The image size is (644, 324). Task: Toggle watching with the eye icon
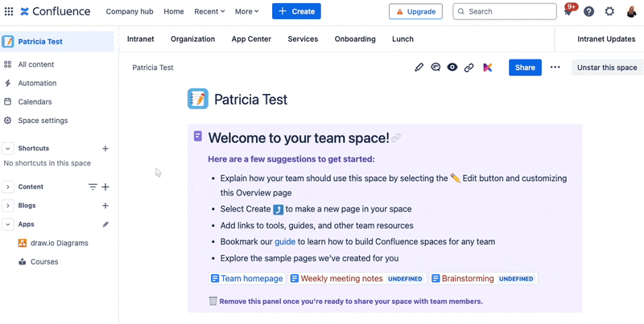(x=452, y=68)
